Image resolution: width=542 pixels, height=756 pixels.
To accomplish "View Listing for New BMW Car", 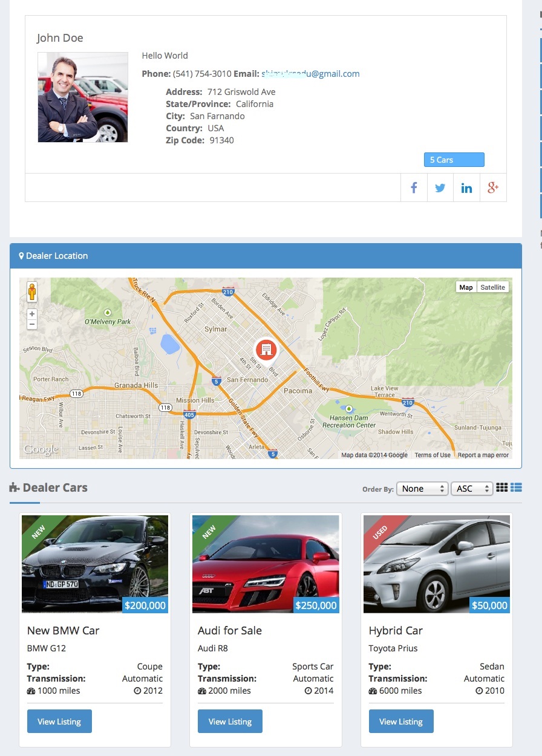I will point(59,722).
